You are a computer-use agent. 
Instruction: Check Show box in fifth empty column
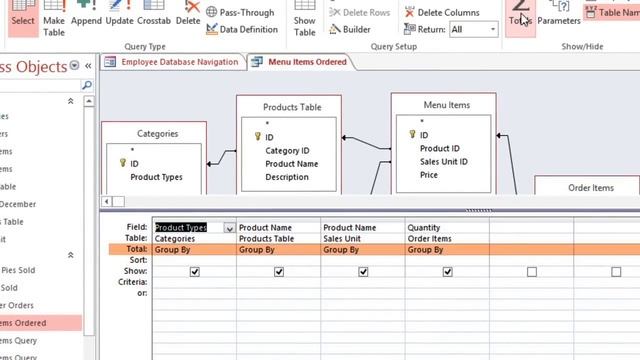[532, 271]
